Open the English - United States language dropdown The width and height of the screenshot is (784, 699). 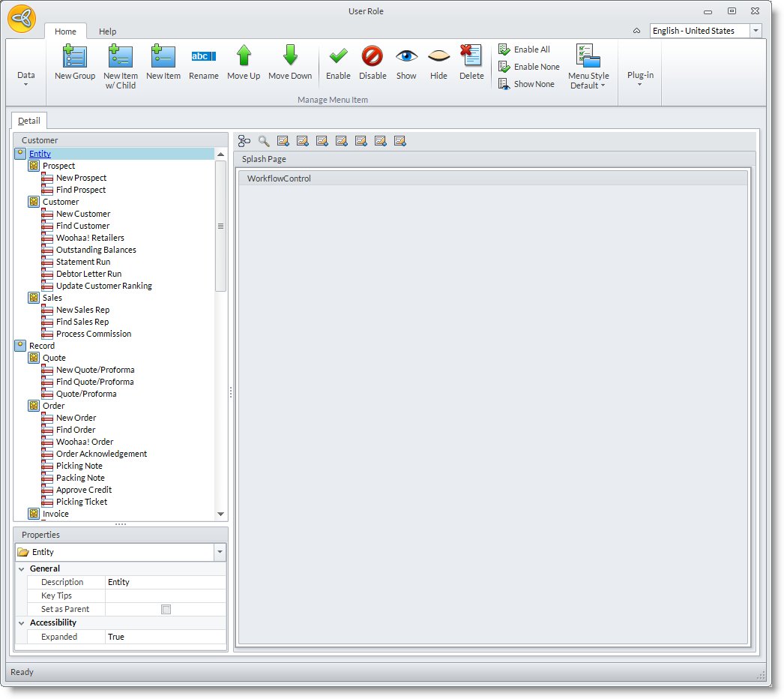tap(756, 31)
